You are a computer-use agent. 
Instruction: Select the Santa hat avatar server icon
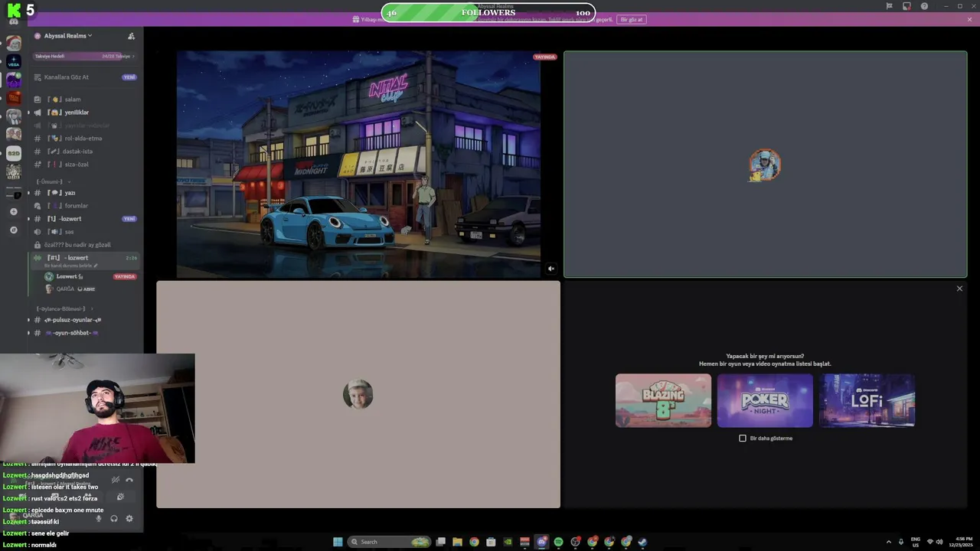(x=14, y=44)
